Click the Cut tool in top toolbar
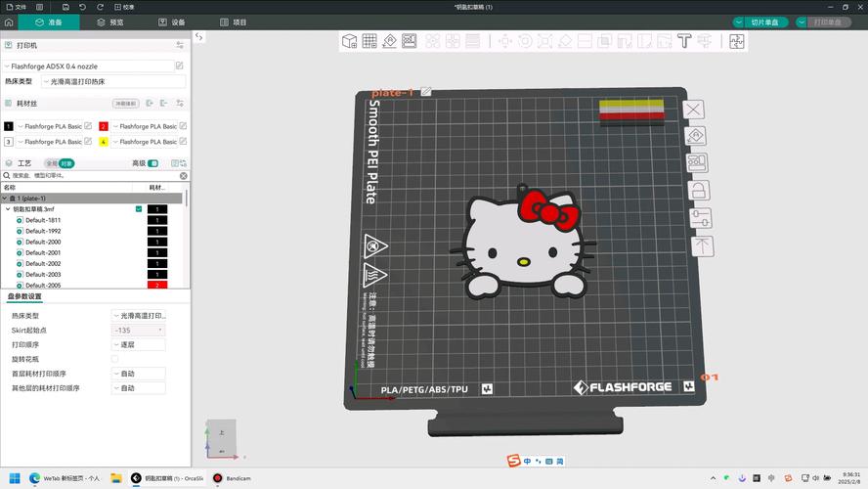The image size is (868, 489). pyautogui.click(x=585, y=41)
